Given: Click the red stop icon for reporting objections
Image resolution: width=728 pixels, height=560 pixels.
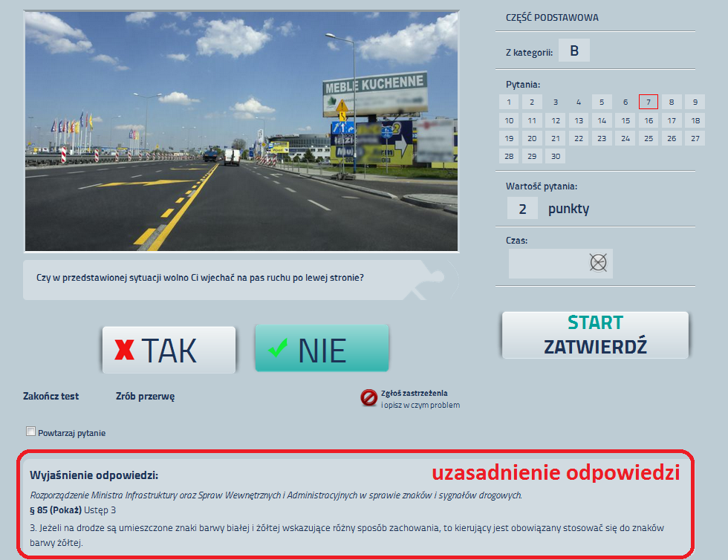Looking at the screenshot, I should 369,398.
